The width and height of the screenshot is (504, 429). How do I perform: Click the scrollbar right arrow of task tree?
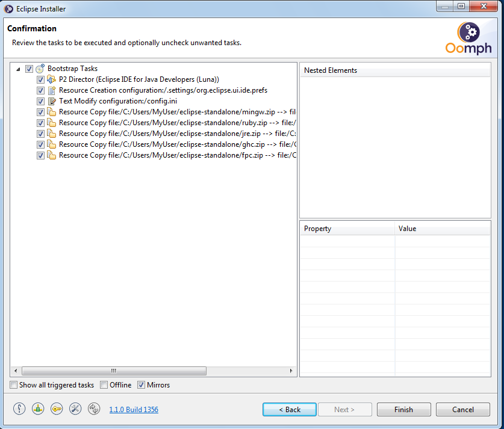[291, 371]
